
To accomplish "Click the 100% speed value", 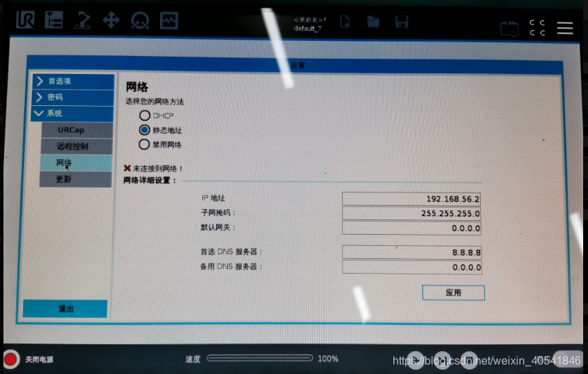I will click(328, 359).
